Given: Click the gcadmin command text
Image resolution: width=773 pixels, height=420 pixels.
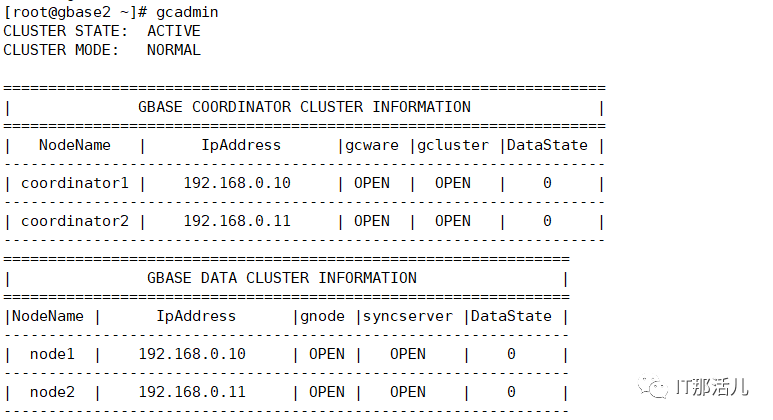Looking at the screenshot, I should [x=187, y=12].
